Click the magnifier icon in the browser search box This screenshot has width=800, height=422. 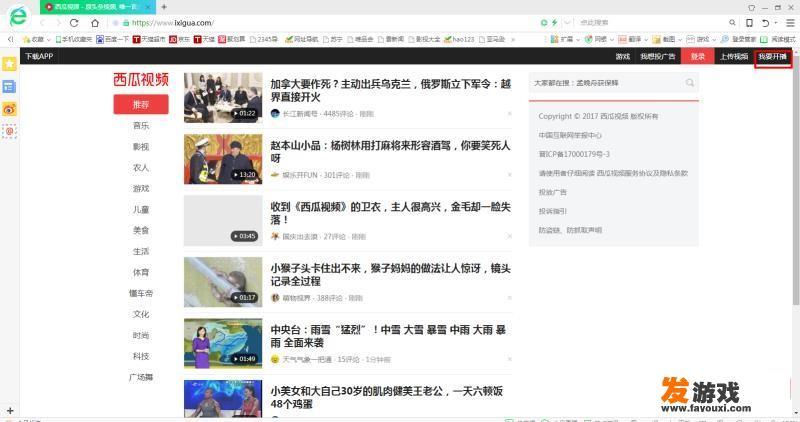pyautogui.click(x=732, y=22)
